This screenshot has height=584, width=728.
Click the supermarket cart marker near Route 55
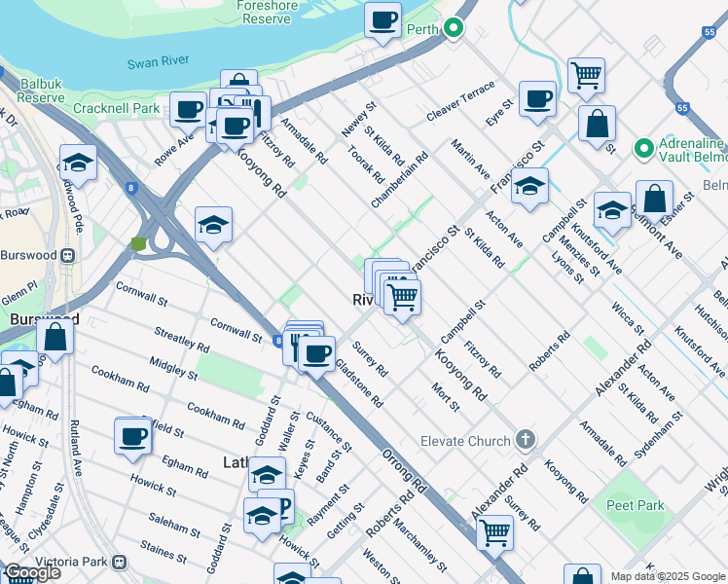587,77
